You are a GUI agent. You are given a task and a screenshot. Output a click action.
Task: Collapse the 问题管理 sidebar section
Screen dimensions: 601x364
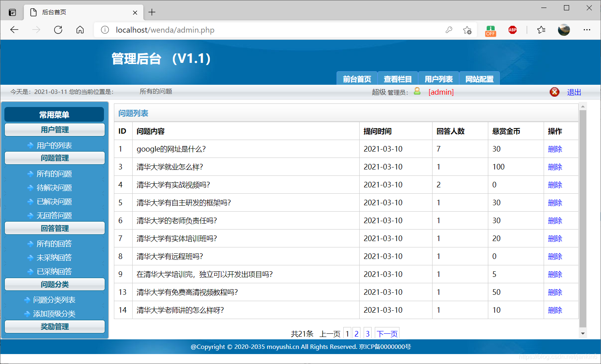click(55, 158)
